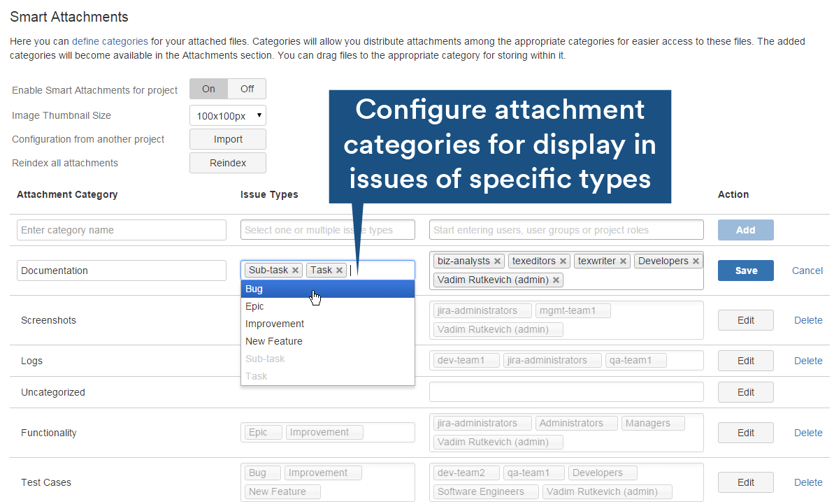Remove the Sub-task tag via its x icon
Image resolution: width=834 pixels, height=504 pixels.
294,270
